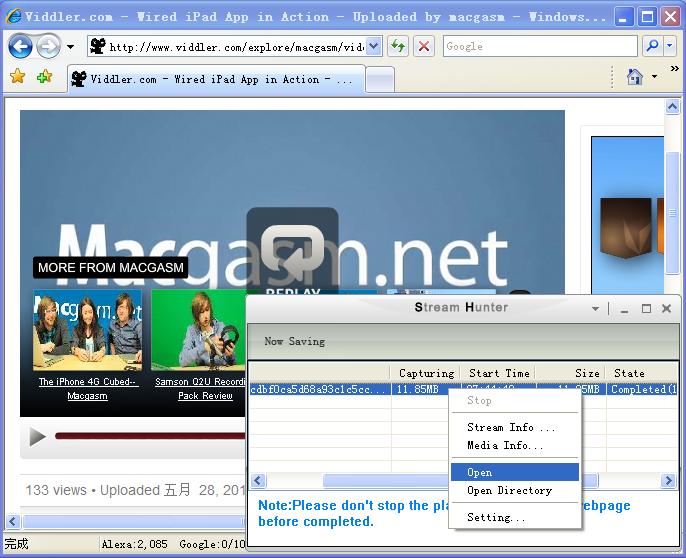Follow The iPhone 4G Cubed-- Macgasm link

click(x=88, y=389)
